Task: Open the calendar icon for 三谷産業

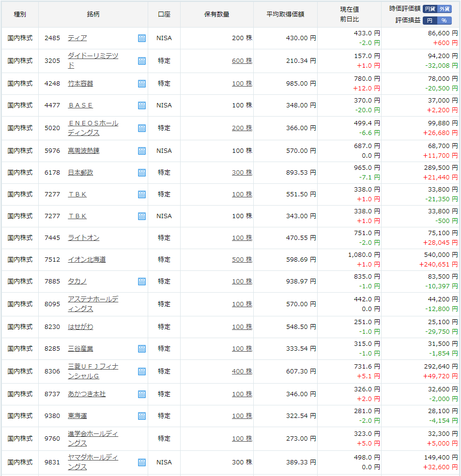Action: click(142, 349)
